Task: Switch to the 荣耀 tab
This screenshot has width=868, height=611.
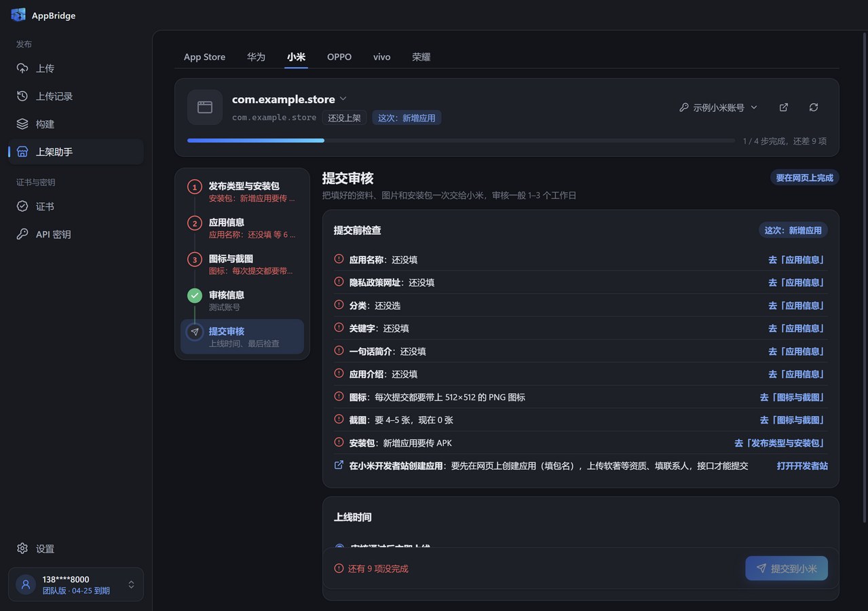Action: 421,57
